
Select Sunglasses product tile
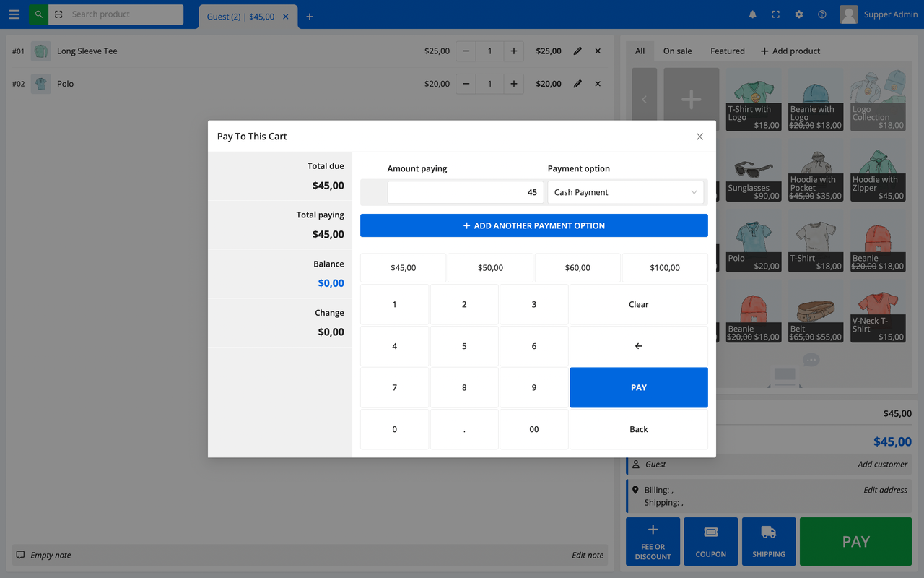(x=754, y=170)
